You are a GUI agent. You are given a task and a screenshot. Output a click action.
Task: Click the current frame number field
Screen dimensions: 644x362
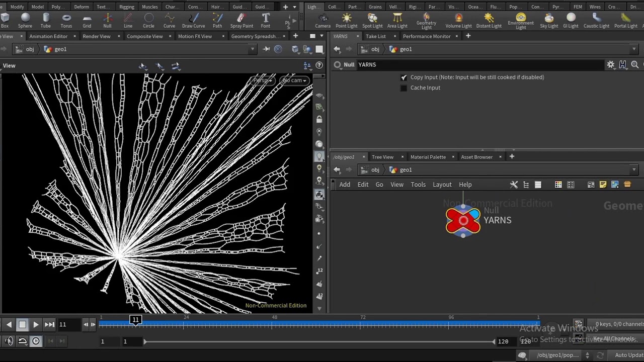[x=68, y=324]
